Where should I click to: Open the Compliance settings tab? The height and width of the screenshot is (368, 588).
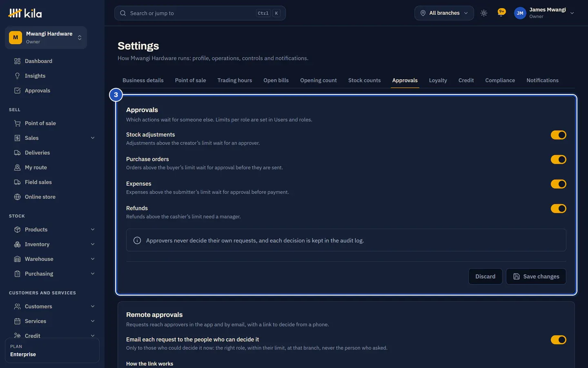point(500,81)
